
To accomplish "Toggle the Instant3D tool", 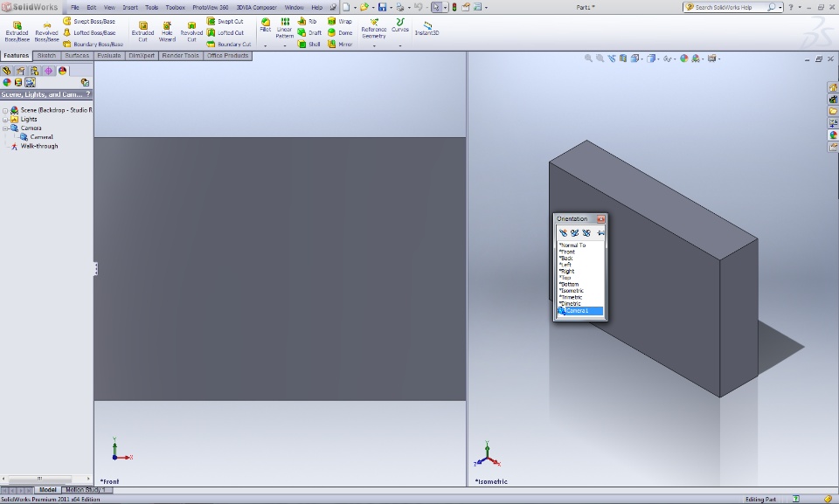I will click(427, 28).
